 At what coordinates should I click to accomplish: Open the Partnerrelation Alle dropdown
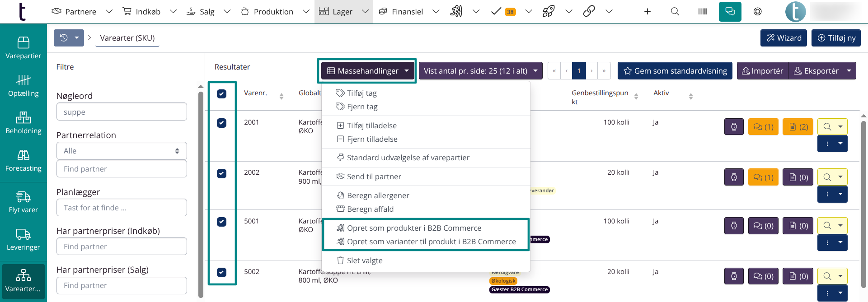pos(122,151)
